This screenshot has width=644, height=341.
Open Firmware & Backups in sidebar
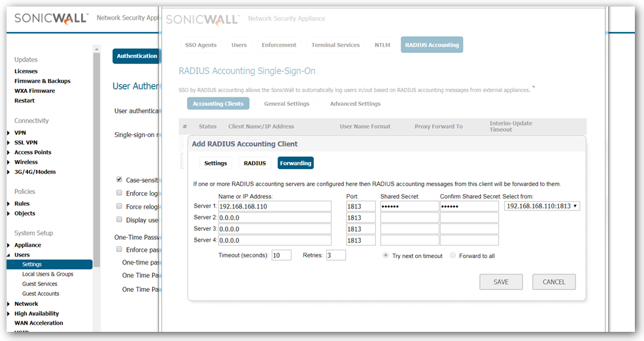pos(42,81)
